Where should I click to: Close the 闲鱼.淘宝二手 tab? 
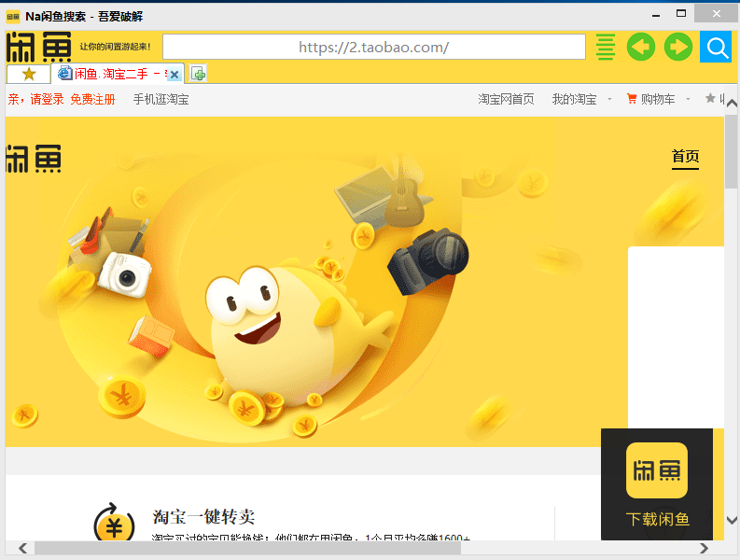175,75
